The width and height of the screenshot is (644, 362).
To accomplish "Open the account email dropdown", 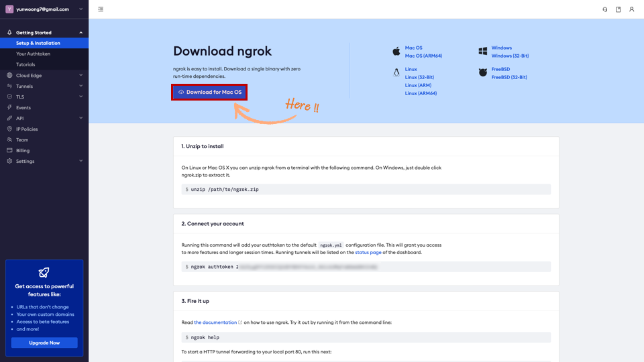I will 44,9.
